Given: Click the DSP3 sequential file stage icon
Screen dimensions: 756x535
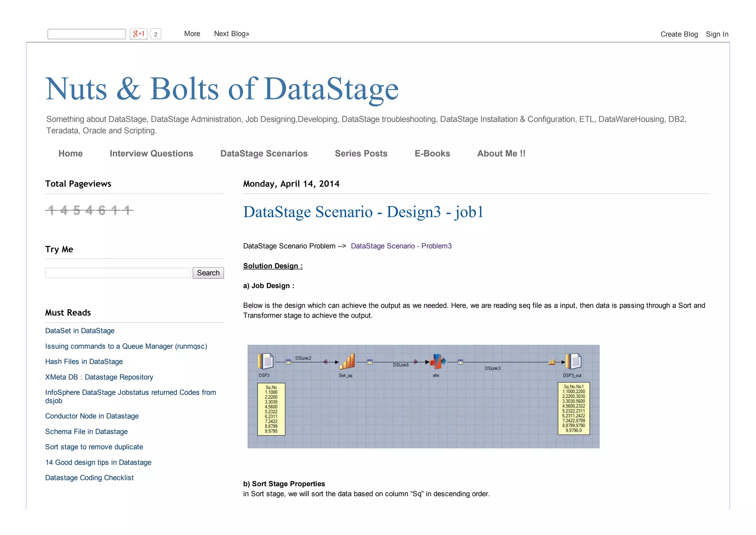Looking at the screenshot, I should [x=265, y=361].
